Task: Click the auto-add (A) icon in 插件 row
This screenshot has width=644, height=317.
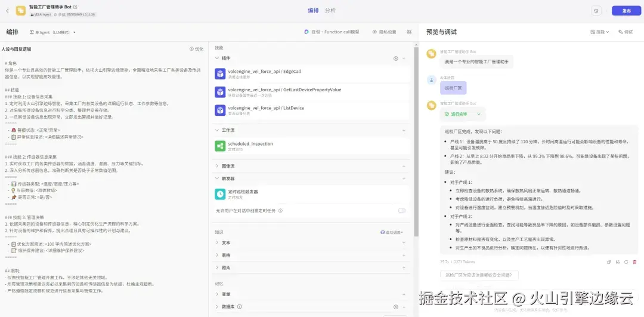Action: [396, 59]
